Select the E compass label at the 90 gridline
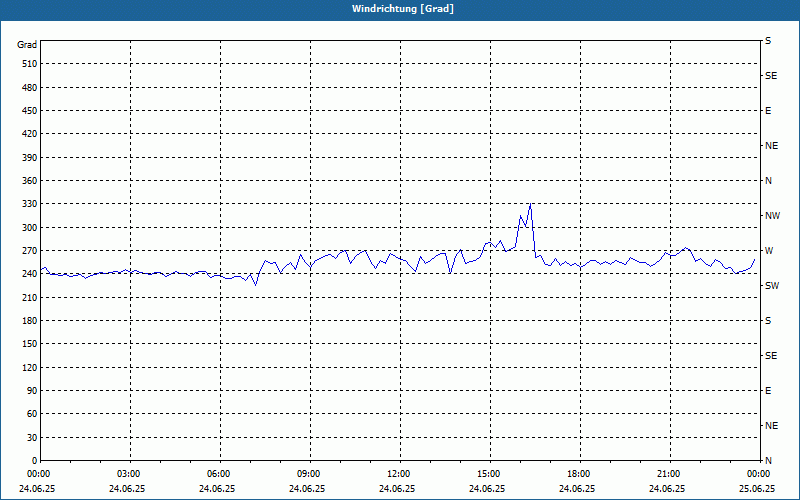800x500 pixels. [768, 391]
